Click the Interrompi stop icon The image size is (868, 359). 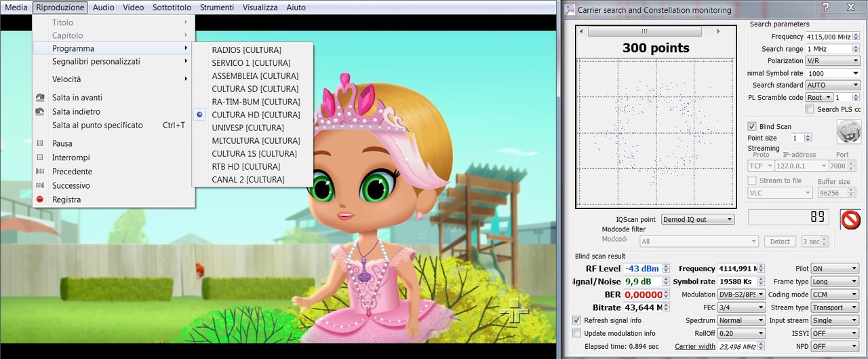[40, 157]
